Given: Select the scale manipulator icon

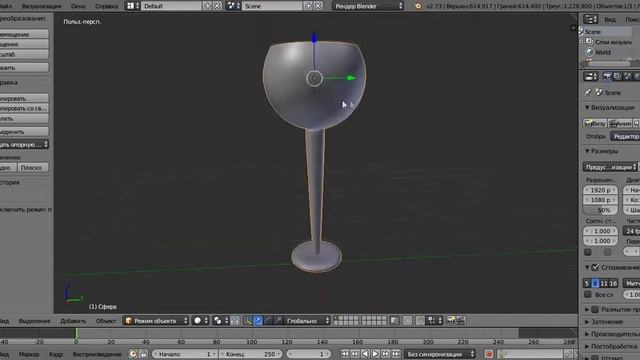Looking at the screenshot, I should click(x=278, y=321).
